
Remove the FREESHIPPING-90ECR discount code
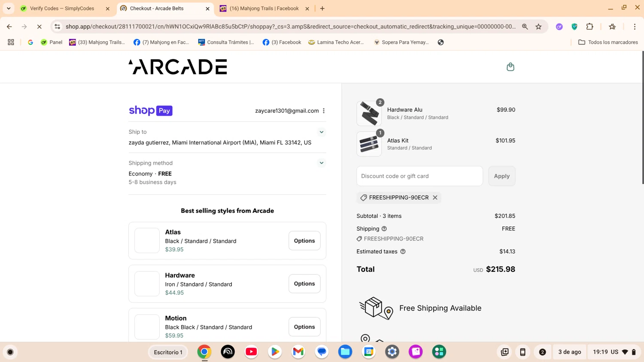(435, 197)
